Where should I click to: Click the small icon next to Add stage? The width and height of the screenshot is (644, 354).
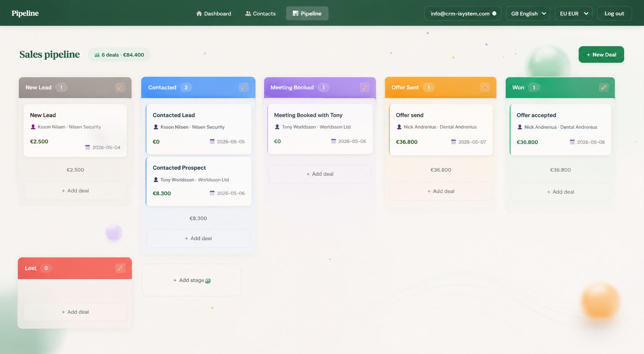pos(208,281)
